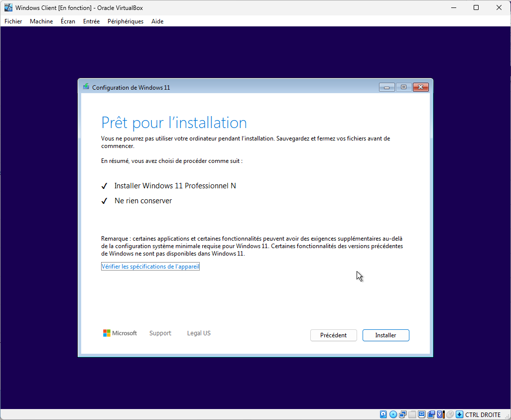
Task: Open the network adapters status icon
Action: pyautogui.click(x=402, y=415)
